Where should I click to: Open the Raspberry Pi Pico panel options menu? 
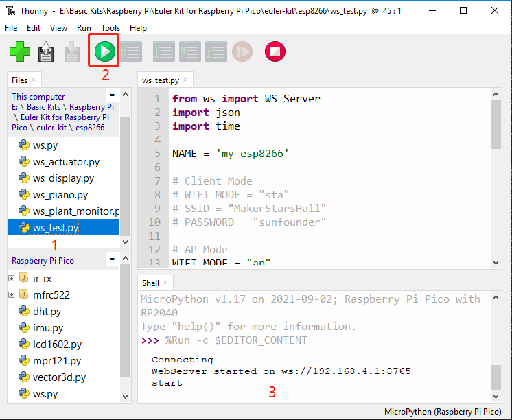coord(113,259)
